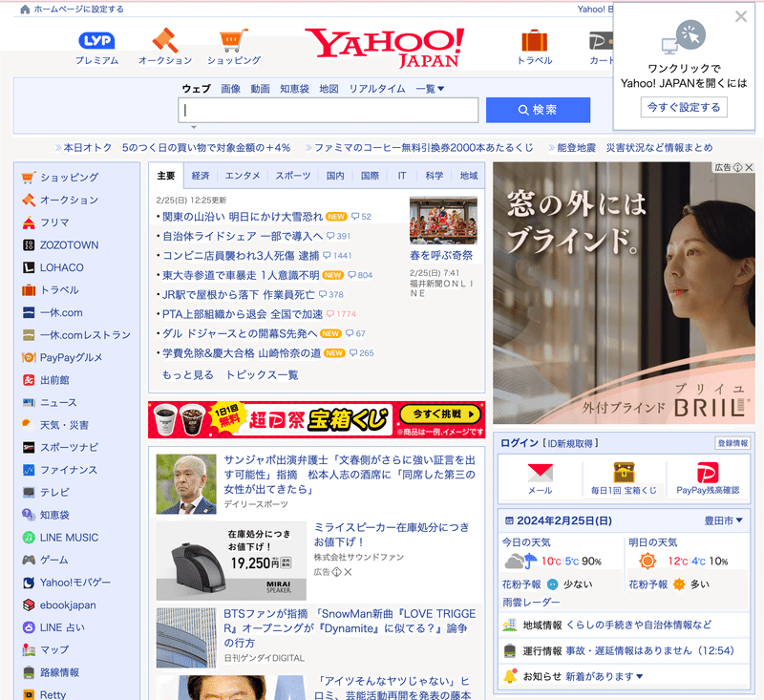The height and width of the screenshot is (700, 764).
Task: Open the 松本人志 article thumbnail
Action: (x=186, y=484)
